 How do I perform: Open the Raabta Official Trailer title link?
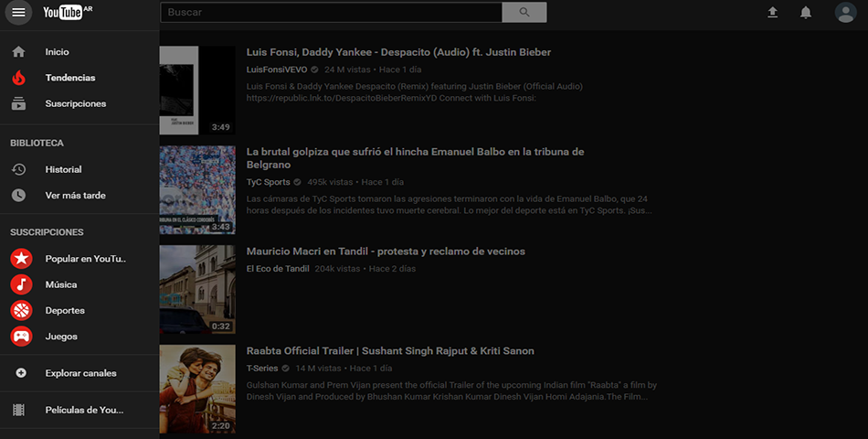pos(390,351)
